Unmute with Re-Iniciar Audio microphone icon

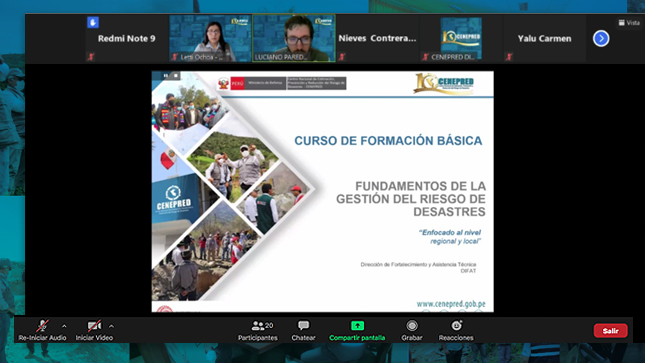point(42,326)
